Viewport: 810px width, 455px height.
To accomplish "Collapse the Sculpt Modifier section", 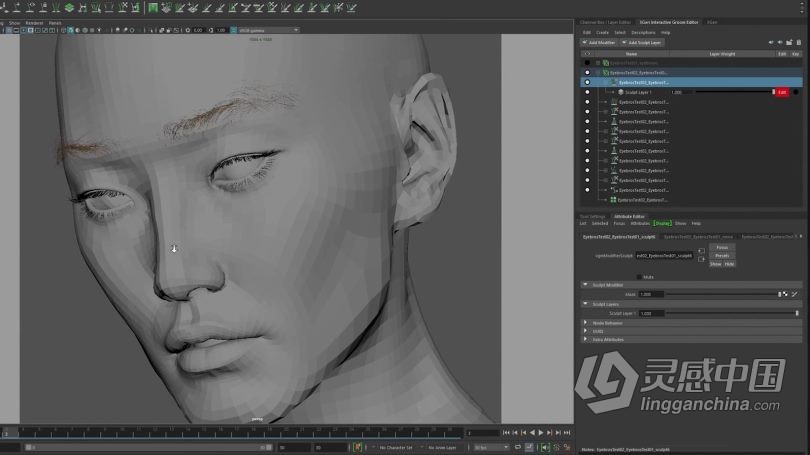I will pyautogui.click(x=585, y=285).
